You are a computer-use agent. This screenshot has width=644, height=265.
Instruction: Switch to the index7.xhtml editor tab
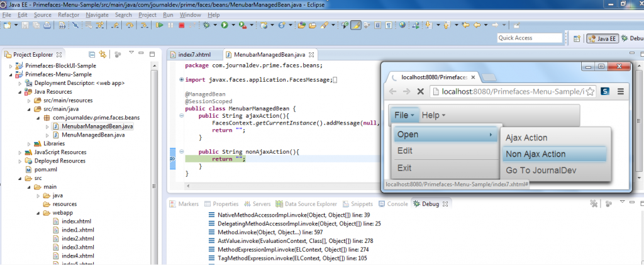[194, 54]
